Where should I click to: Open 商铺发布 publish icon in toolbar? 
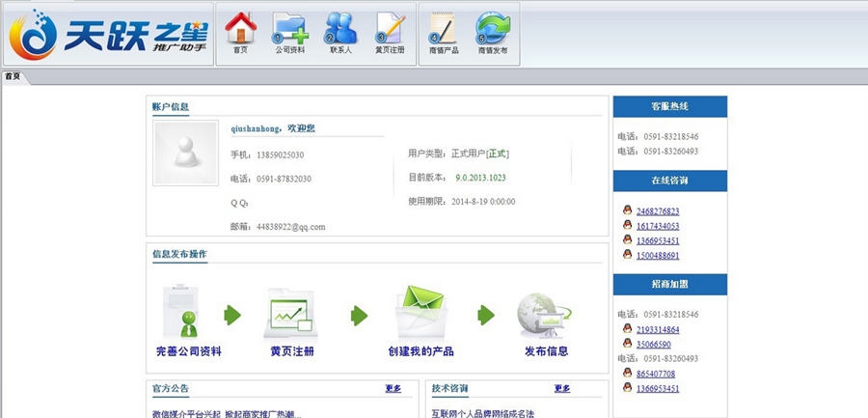(493, 28)
